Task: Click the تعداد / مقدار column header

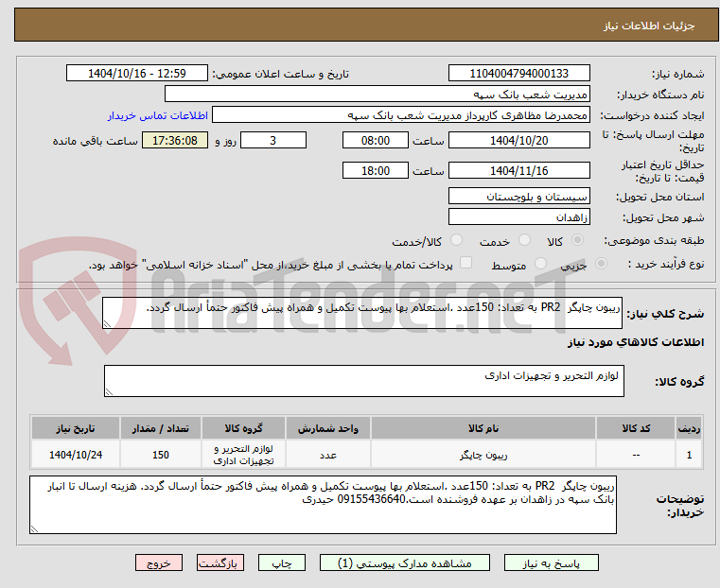Action: point(160,428)
